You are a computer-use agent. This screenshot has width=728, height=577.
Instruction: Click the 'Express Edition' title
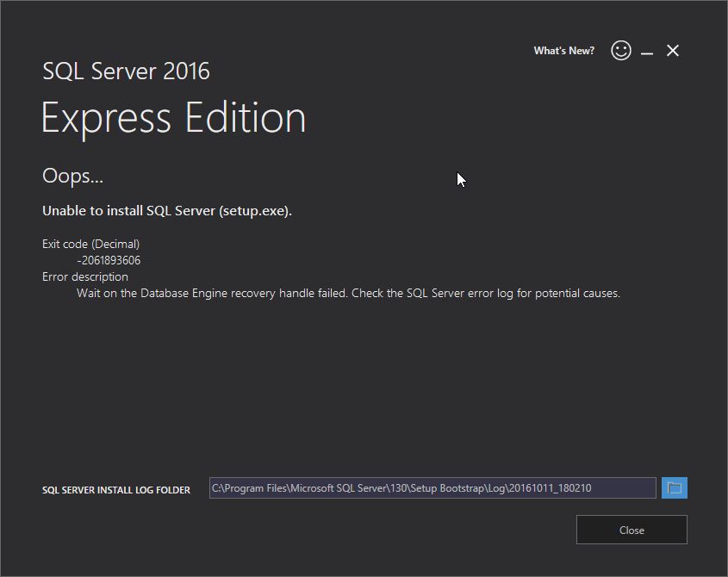tap(174, 118)
